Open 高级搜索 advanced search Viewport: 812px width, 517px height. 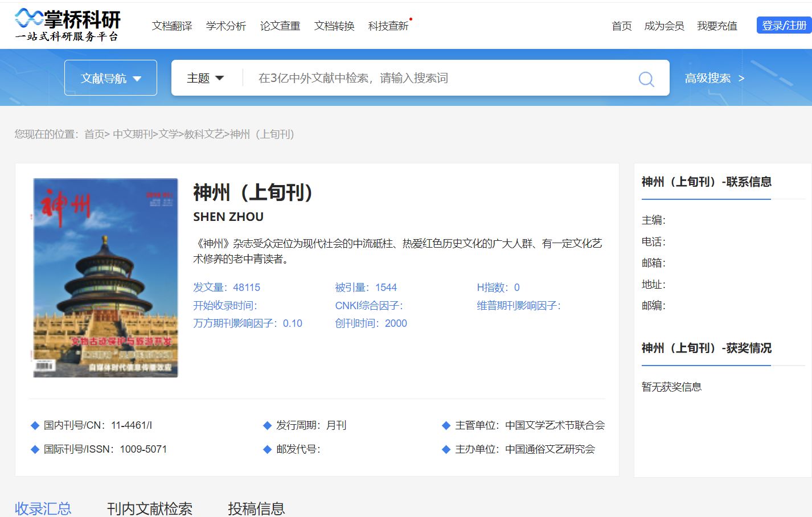click(715, 78)
